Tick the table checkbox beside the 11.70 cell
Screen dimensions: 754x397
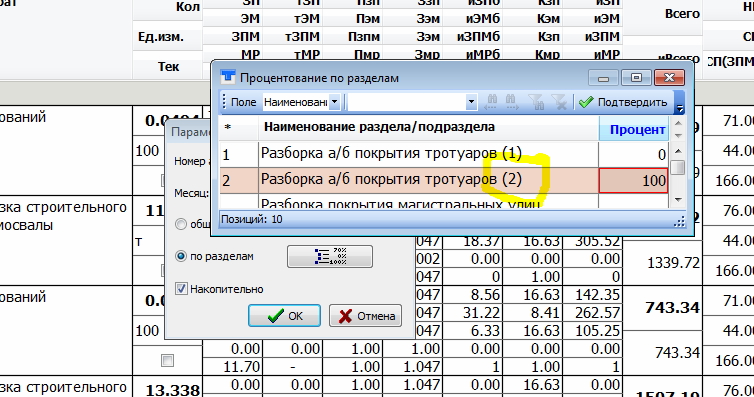pos(167,360)
